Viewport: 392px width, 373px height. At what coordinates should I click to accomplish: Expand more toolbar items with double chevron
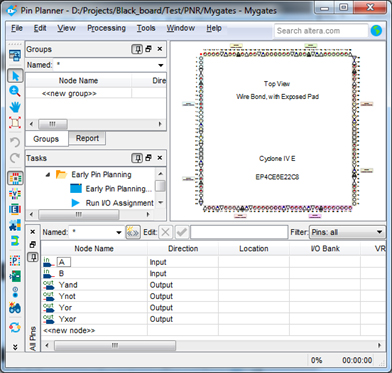(x=15, y=347)
